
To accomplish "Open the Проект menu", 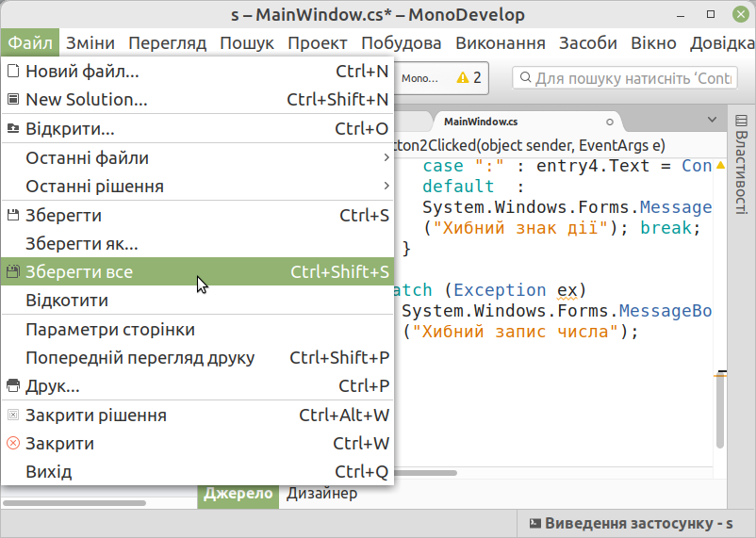I will click(x=318, y=43).
